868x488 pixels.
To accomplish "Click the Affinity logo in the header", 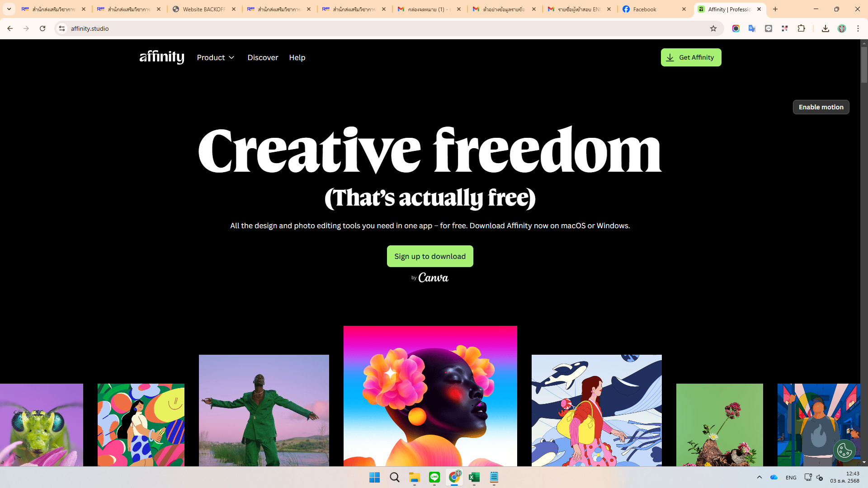I will click(x=162, y=57).
